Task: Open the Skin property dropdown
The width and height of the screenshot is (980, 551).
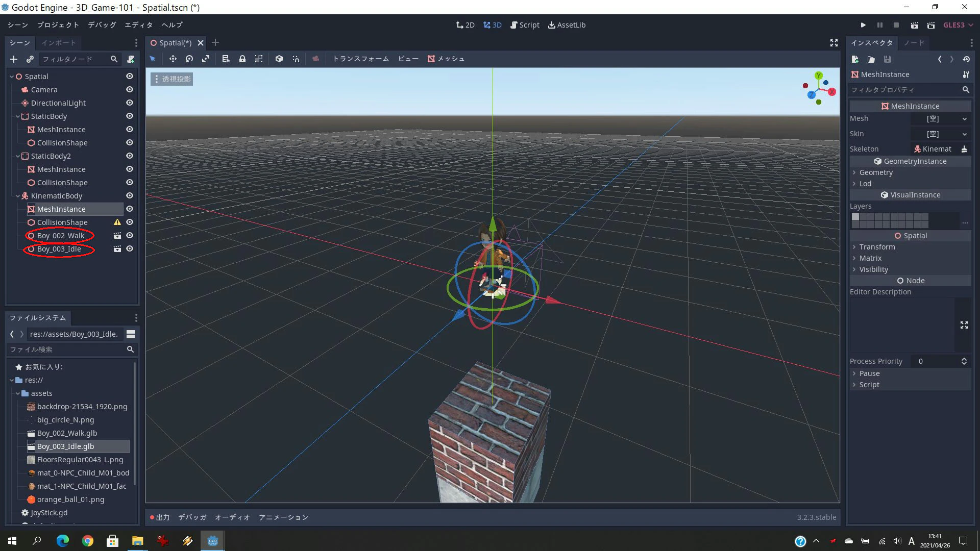Action: click(941, 134)
